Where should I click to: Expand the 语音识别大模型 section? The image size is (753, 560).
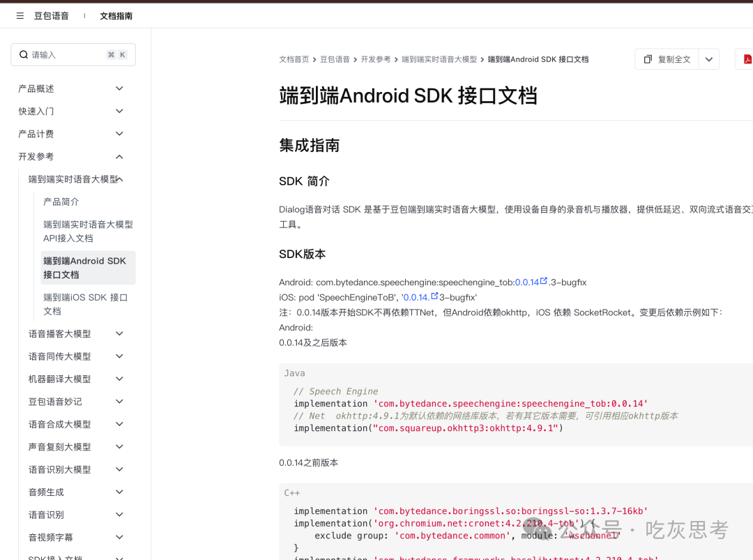120,469
